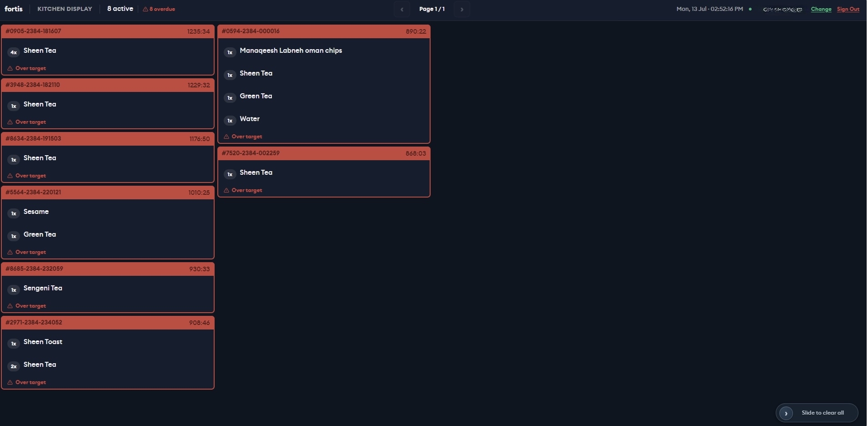868x426 pixels.
Task: Click the Over target warning on order #0905-2384-181607
Action: point(27,68)
